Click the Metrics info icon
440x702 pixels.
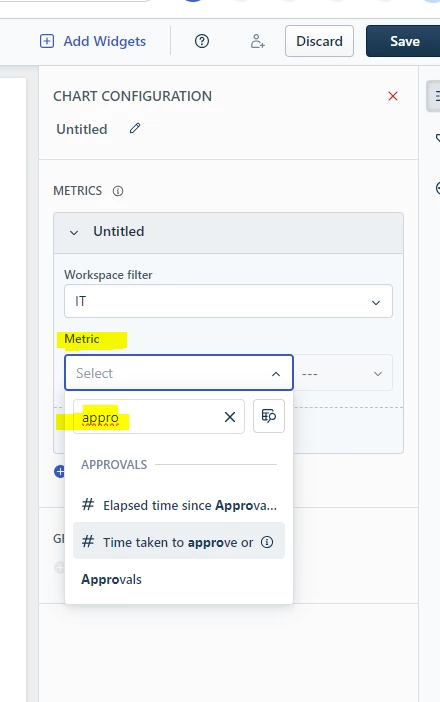[118, 191]
